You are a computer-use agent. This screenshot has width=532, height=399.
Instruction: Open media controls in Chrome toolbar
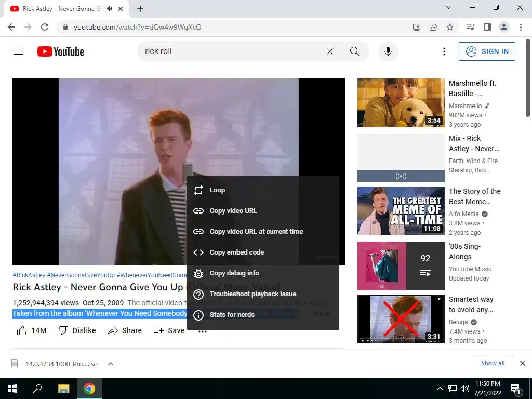click(x=470, y=27)
